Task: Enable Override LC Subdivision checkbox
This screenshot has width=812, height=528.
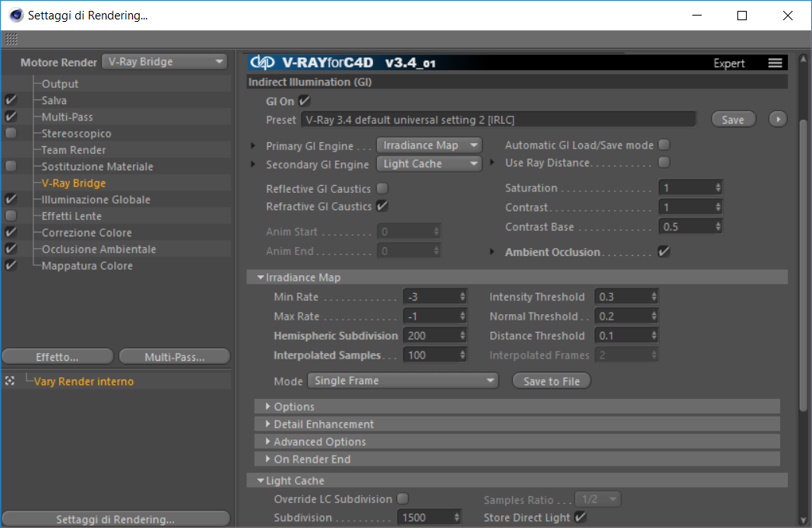Action: pyautogui.click(x=403, y=499)
